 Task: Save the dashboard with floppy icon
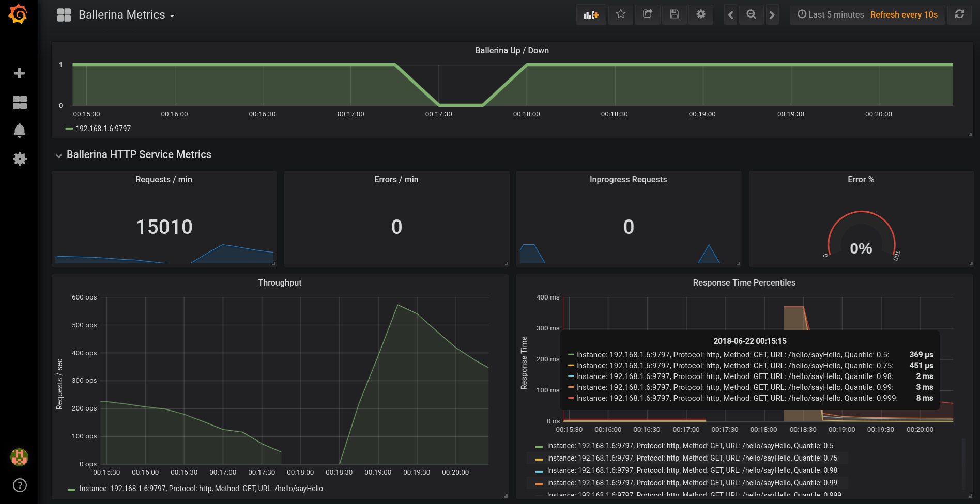point(675,14)
